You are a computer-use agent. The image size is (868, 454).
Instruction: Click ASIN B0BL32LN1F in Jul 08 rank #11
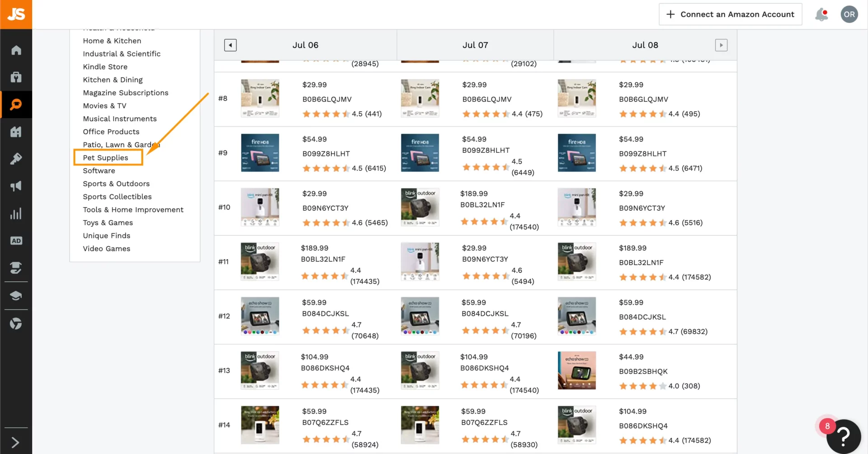click(641, 263)
